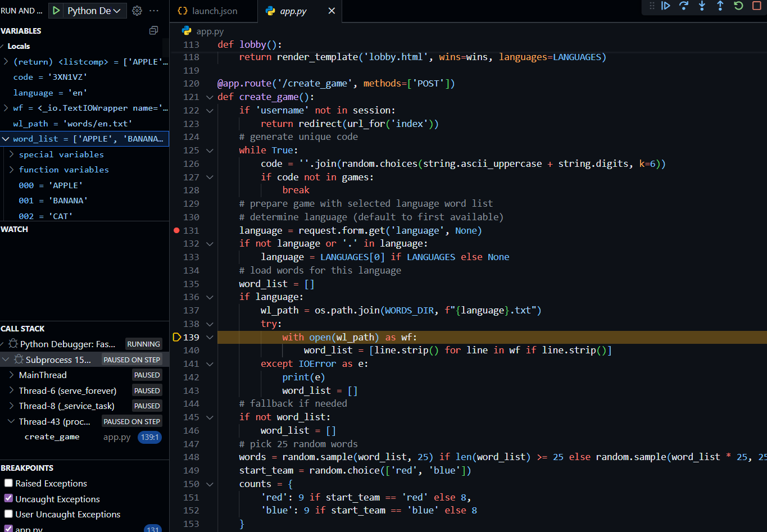Viewport: 767px width, 532px height.
Task: Click Continue in the debug toolbar
Action: (666, 6)
